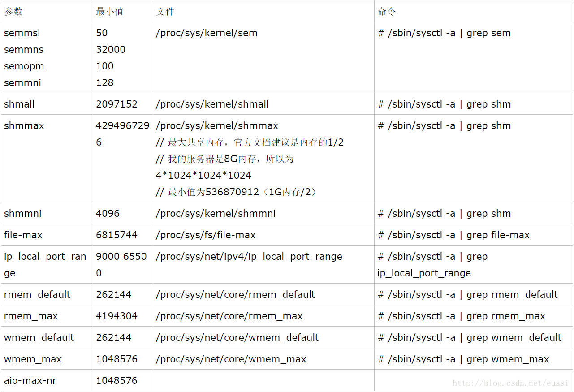The height and width of the screenshot is (392, 574).
Task: Click the semmns minimum value 32000
Action: [x=111, y=49]
